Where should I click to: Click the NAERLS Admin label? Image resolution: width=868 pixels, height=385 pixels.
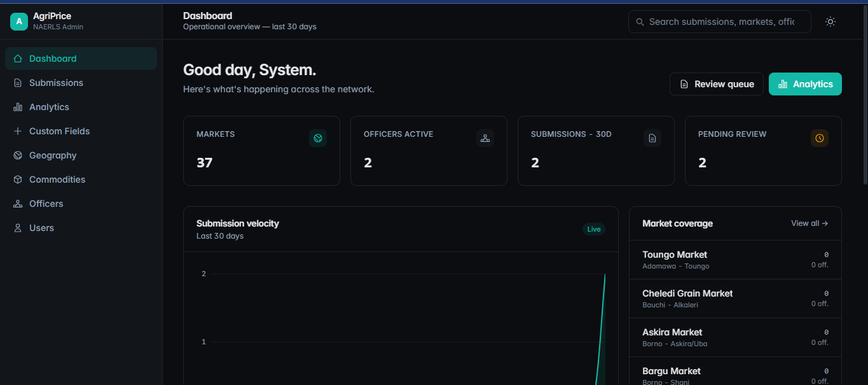(58, 27)
